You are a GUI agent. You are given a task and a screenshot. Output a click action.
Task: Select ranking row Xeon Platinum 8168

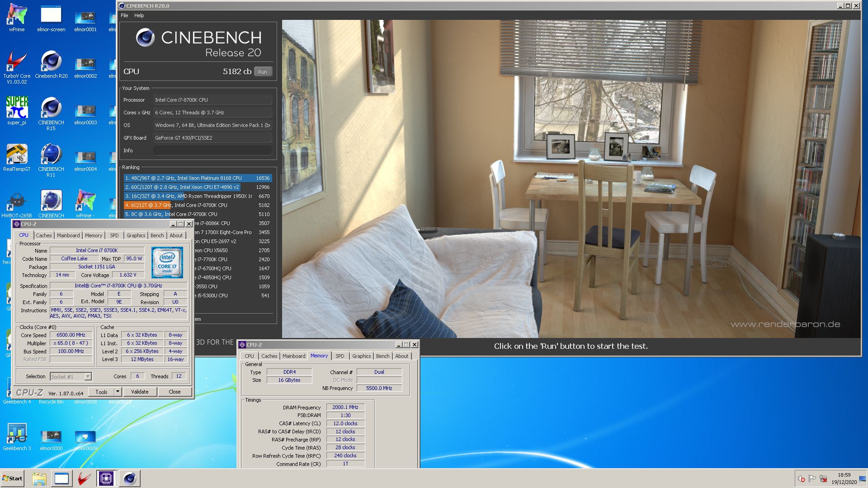click(198, 178)
